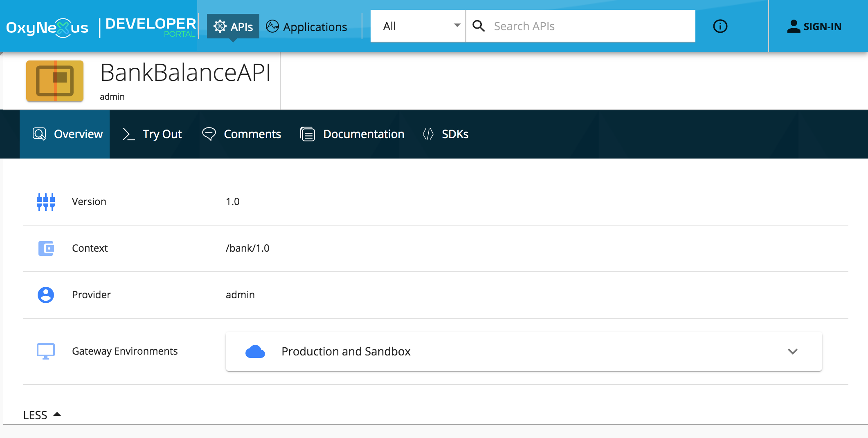Click the Gateway Environments label
This screenshot has width=868, height=438.
(125, 351)
